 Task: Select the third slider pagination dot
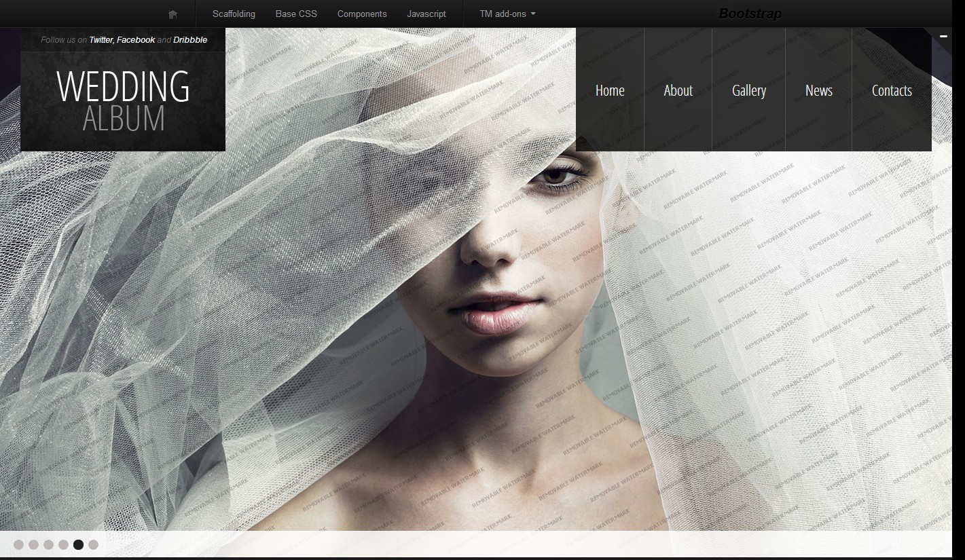(x=48, y=544)
